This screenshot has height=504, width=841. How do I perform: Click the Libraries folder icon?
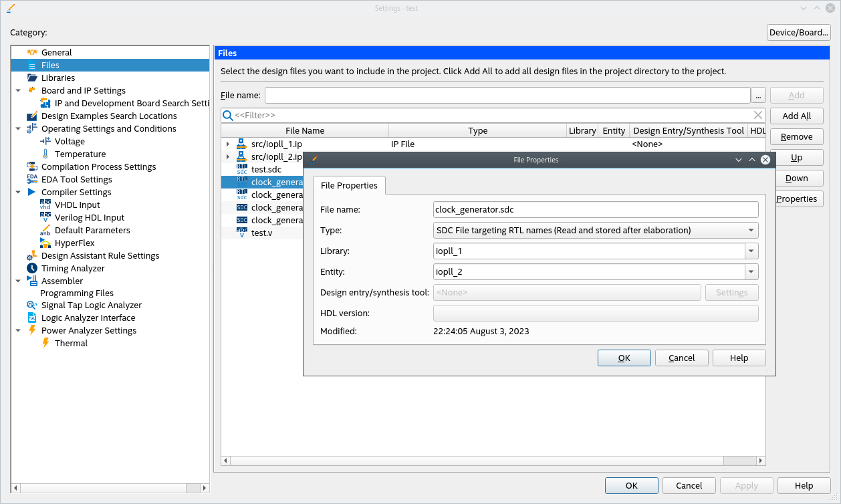tap(32, 78)
